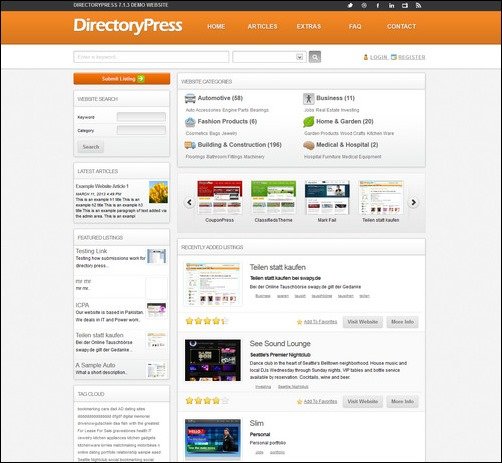The height and width of the screenshot is (463, 502).
Task: Go to the HOME menu item
Action: pyautogui.click(x=216, y=27)
